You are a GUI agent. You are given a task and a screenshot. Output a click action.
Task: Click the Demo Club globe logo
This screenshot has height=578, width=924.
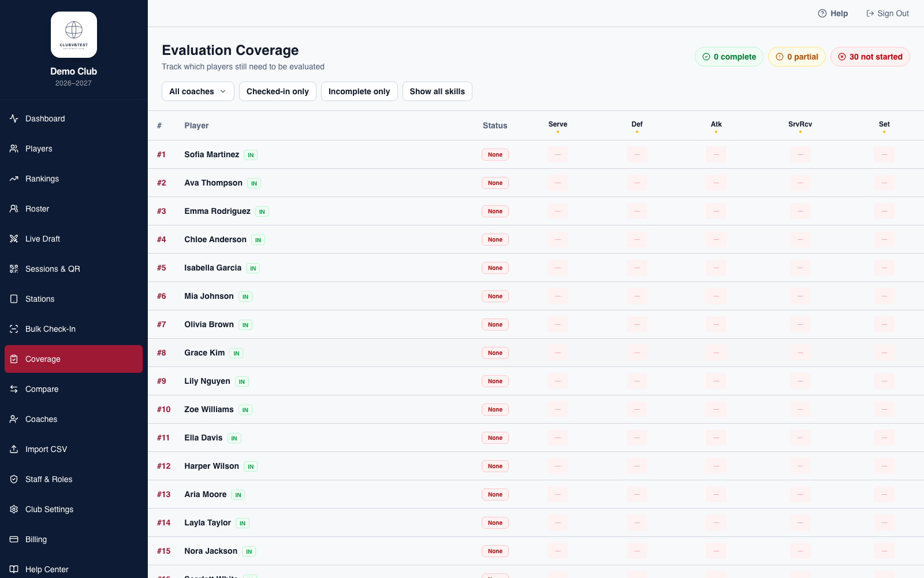[x=74, y=35]
